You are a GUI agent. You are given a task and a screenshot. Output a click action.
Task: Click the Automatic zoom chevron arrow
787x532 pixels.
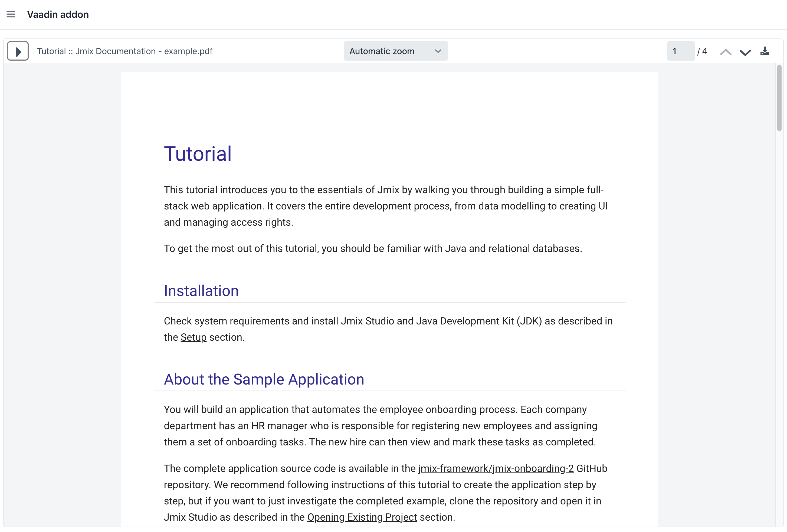coord(438,51)
